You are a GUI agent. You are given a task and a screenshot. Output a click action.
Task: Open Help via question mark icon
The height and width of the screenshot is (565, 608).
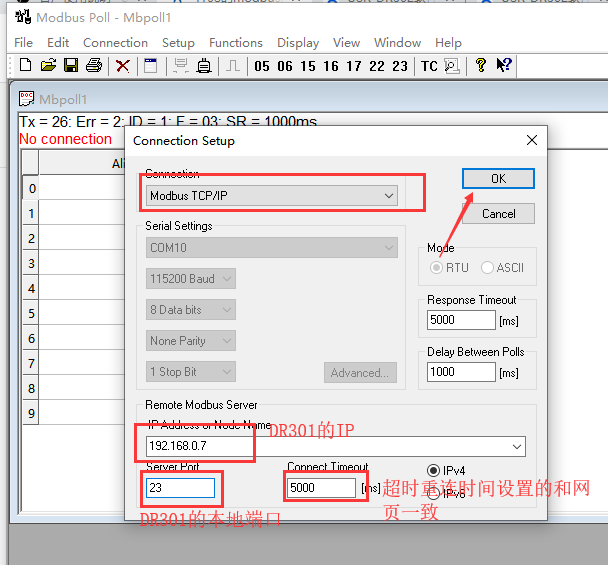pyautogui.click(x=481, y=66)
